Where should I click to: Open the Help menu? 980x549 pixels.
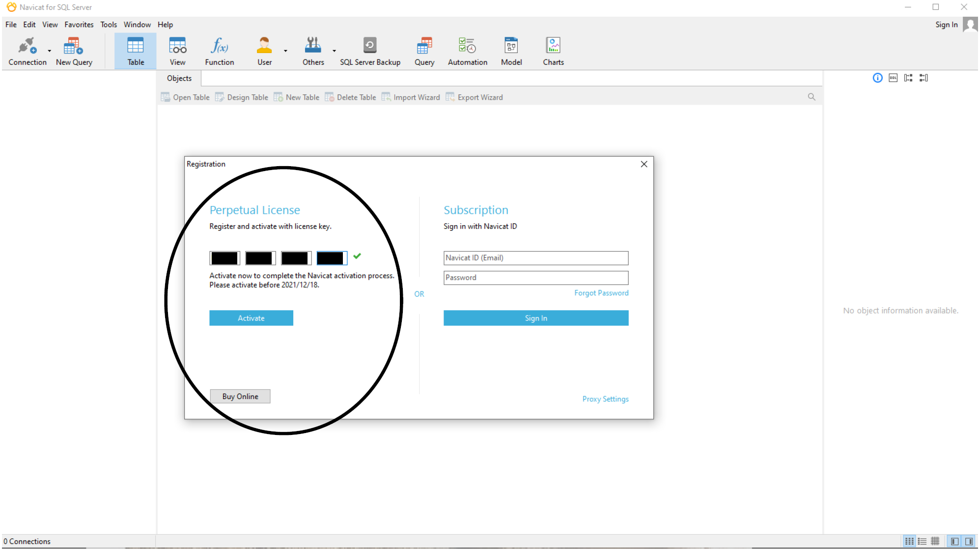(165, 25)
